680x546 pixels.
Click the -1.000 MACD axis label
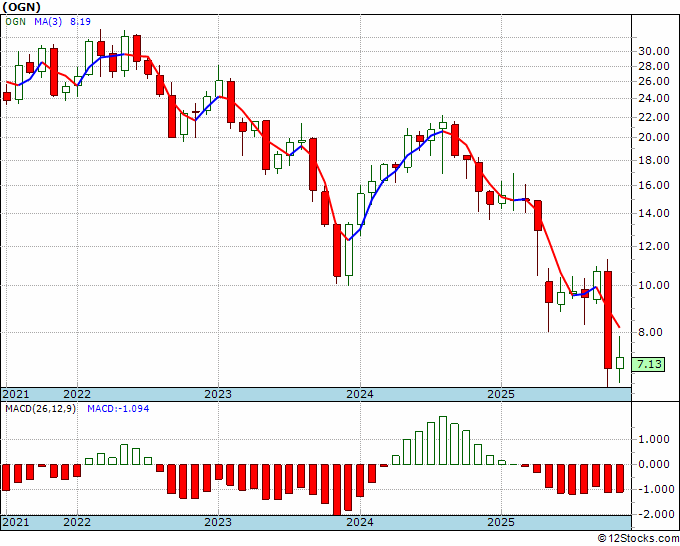point(654,489)
